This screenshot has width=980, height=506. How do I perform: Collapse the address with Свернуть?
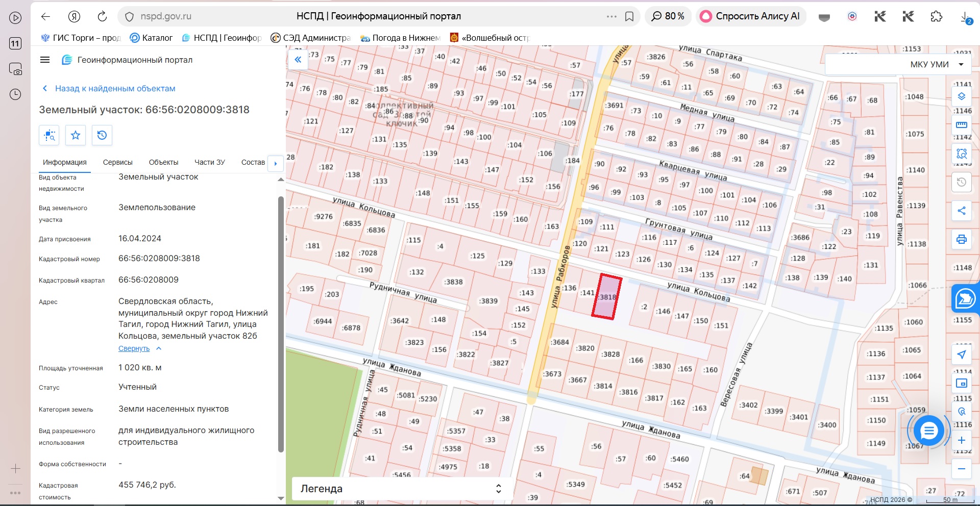134,348
